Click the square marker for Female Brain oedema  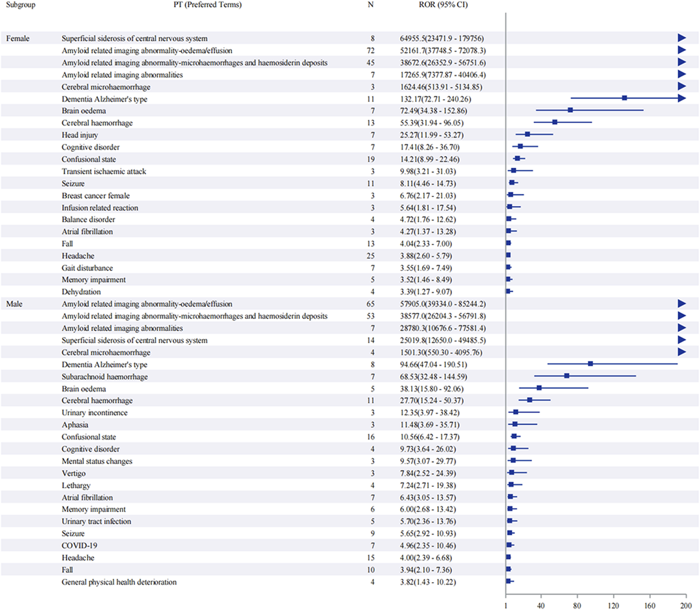point(570,110)
